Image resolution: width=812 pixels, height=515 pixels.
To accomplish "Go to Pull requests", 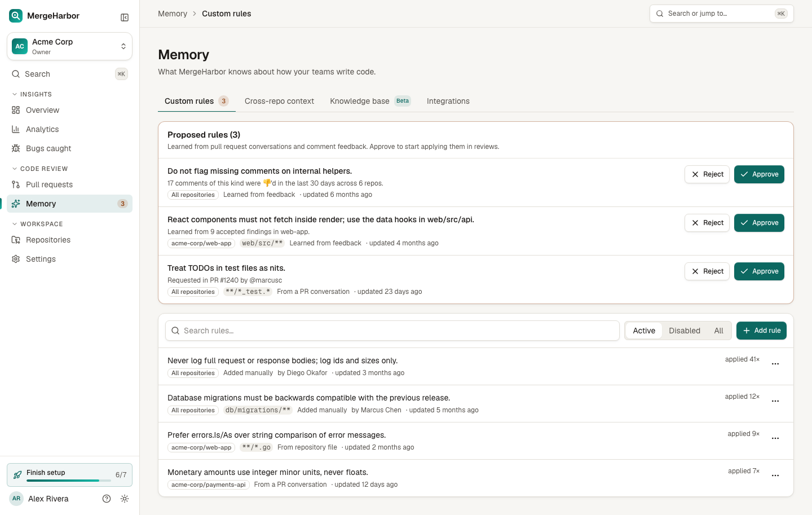I will pos(69,184).
